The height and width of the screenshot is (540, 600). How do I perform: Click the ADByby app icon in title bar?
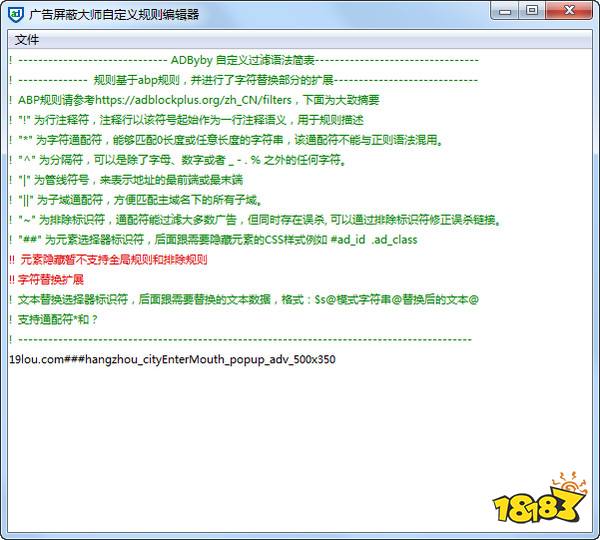[15, 14]
